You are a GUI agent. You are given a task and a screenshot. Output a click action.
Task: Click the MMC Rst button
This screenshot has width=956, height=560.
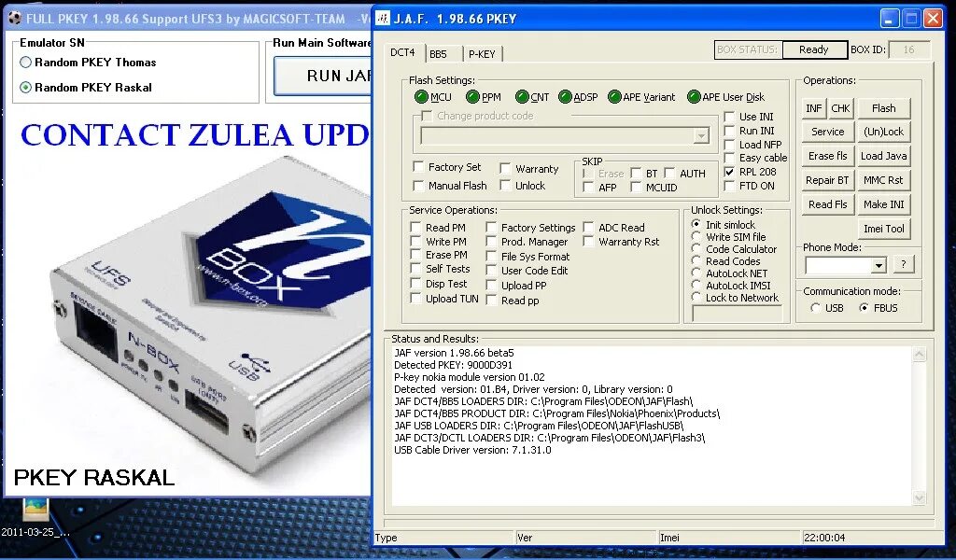click(x=883, y=180)
